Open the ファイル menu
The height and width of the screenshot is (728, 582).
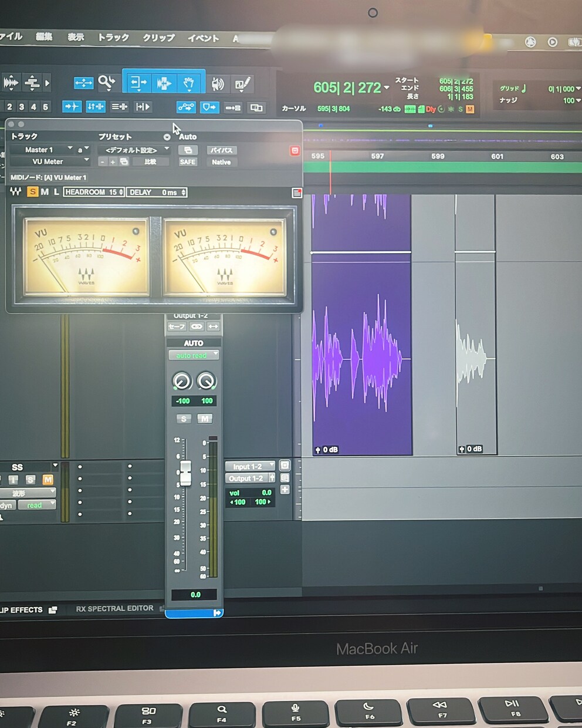[x=11, y=36]
